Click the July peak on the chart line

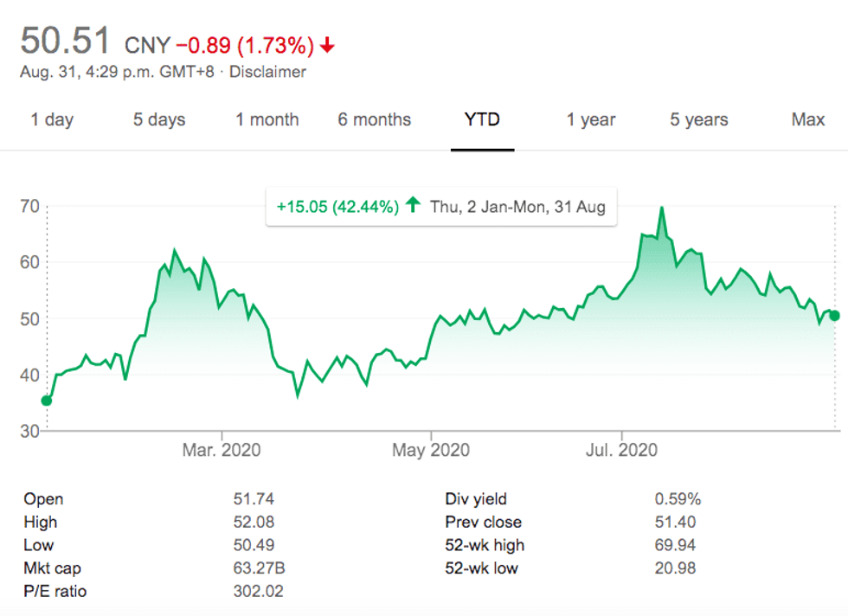[662, 208]
